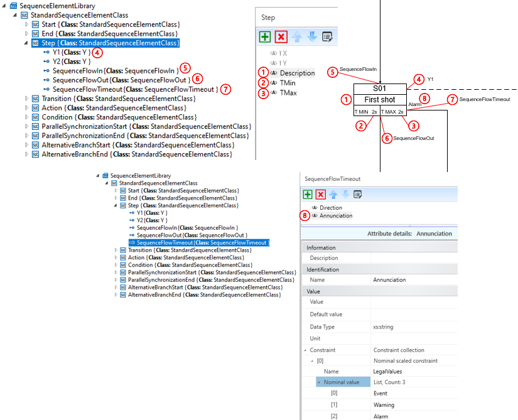Select highlighted SequenceFlowTimeout row in lower tree

click(199, 243)
